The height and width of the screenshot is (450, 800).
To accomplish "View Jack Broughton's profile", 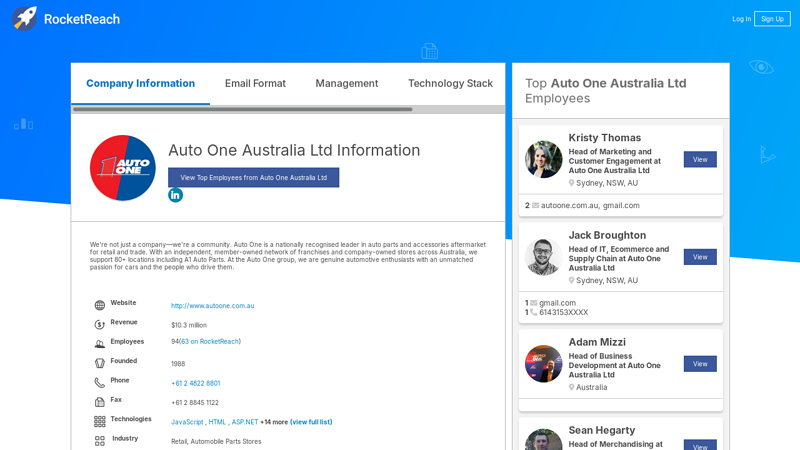I will [700, 257].
